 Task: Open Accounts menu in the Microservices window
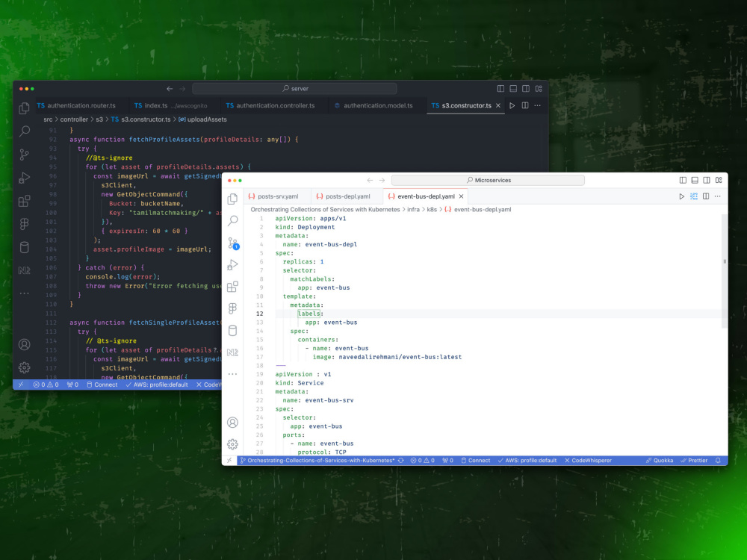[x=232, y=423]
